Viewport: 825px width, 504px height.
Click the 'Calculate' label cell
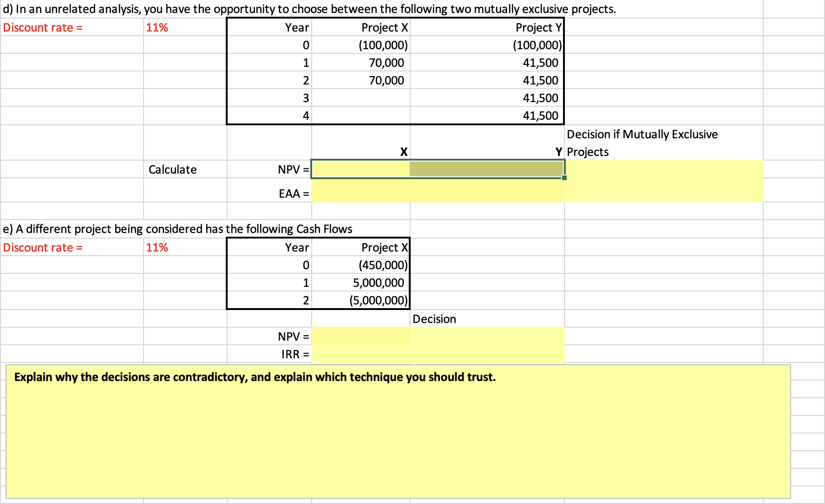185,169
